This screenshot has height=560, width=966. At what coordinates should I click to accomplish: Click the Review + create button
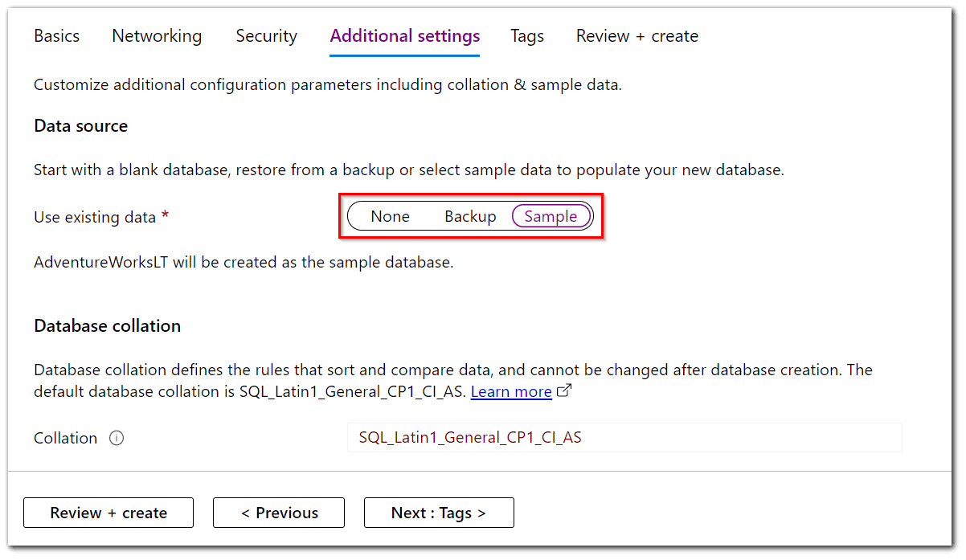coord(108,513)
